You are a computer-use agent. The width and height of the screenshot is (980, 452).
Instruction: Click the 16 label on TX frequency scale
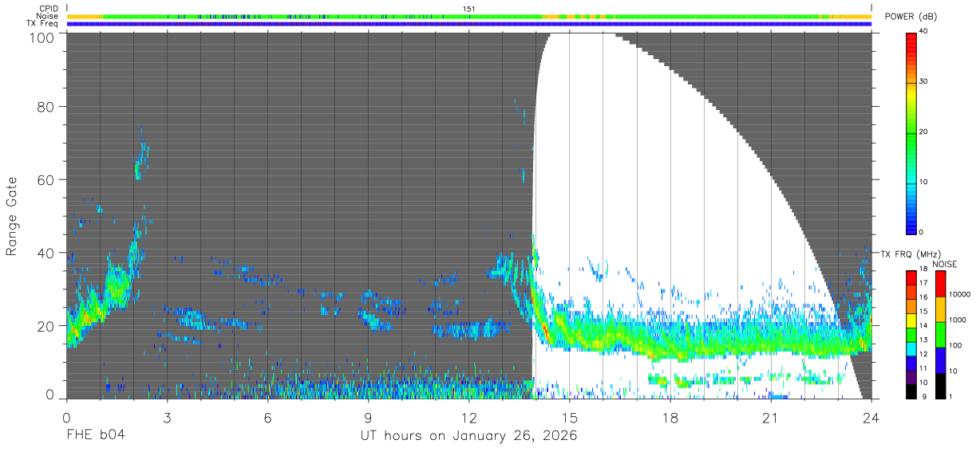pyautogui.click(x=923, y=297)
